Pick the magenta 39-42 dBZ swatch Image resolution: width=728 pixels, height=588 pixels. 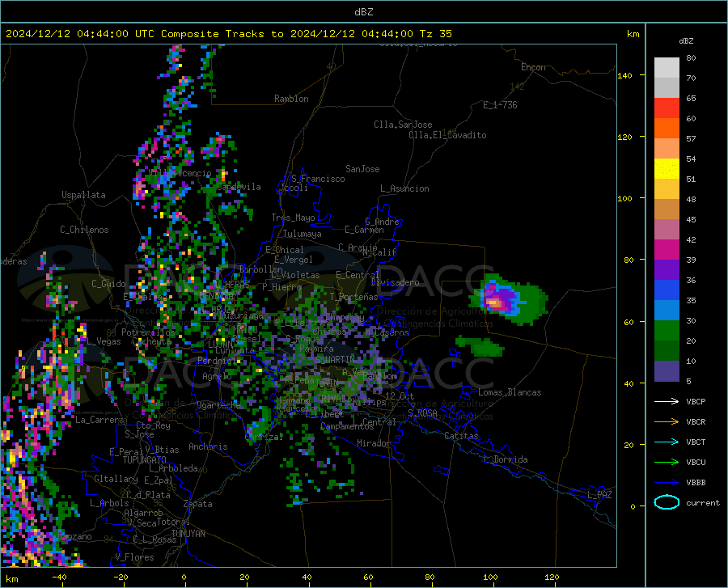(667, 250)
